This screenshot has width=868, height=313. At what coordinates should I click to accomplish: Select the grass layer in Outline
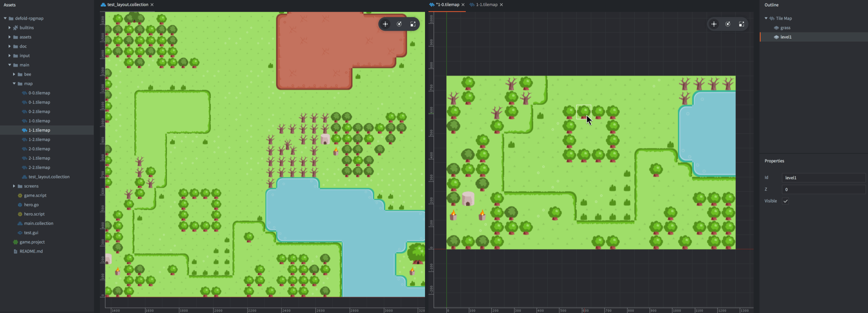(785, 28)
